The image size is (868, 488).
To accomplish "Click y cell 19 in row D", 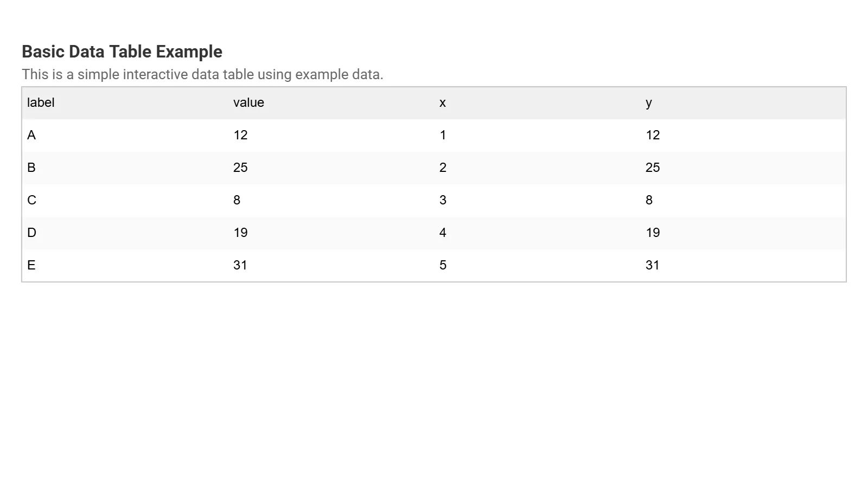I will click(x=653, y=233).
